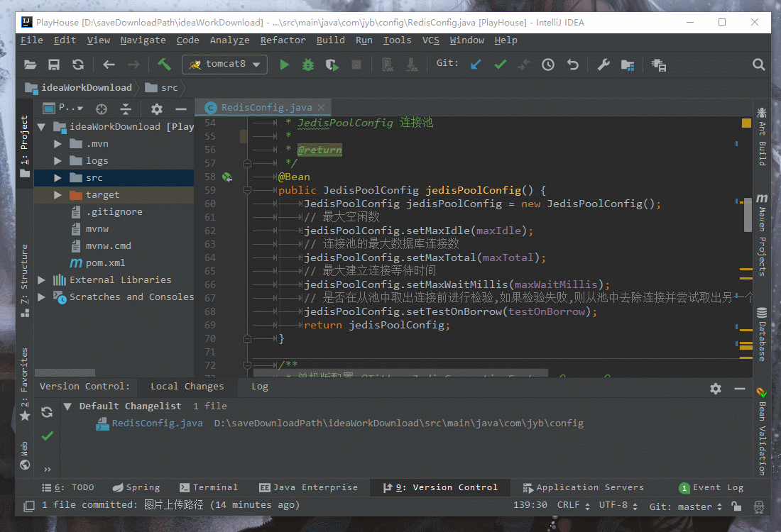Open file with folder toolbar icon
Image resolution: width=781 pixels, height=532 pixels.
coord(31,65)
